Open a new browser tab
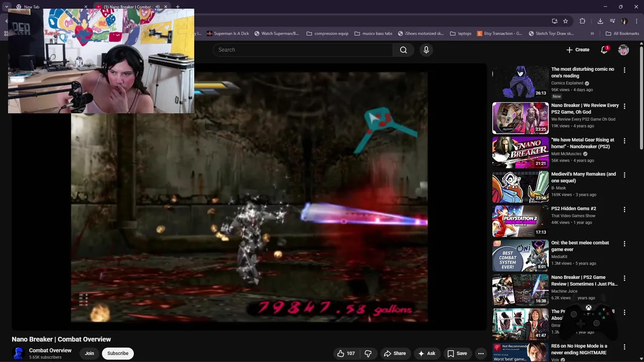The width and height of the screenshot is (644, 362). (x=178, y=7)
